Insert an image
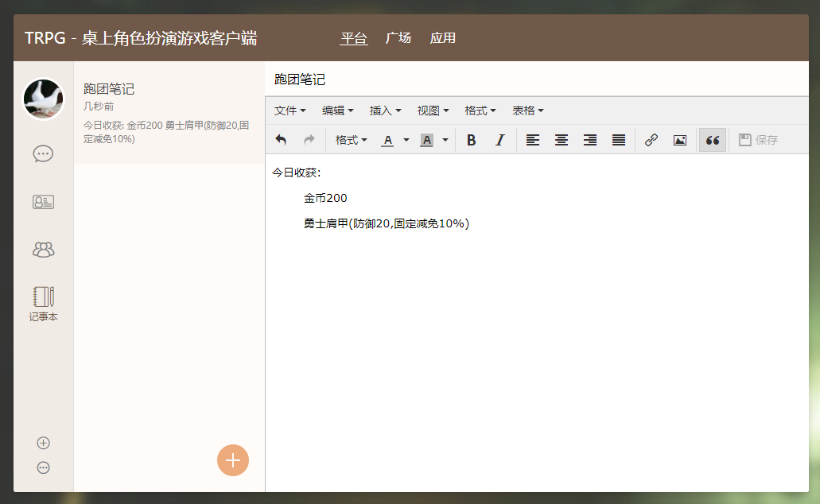The width and height of the screenshot is (820, 504). (x=680, y=140)
